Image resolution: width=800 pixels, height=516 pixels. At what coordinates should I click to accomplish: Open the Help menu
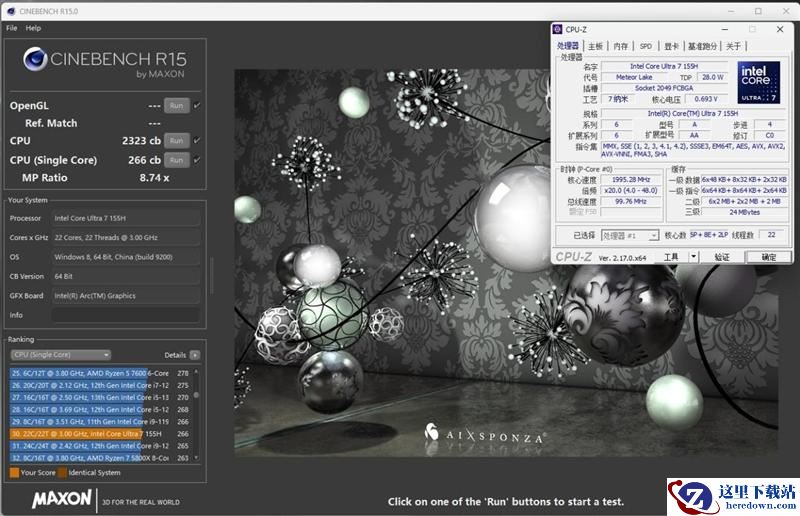(33, 28)
